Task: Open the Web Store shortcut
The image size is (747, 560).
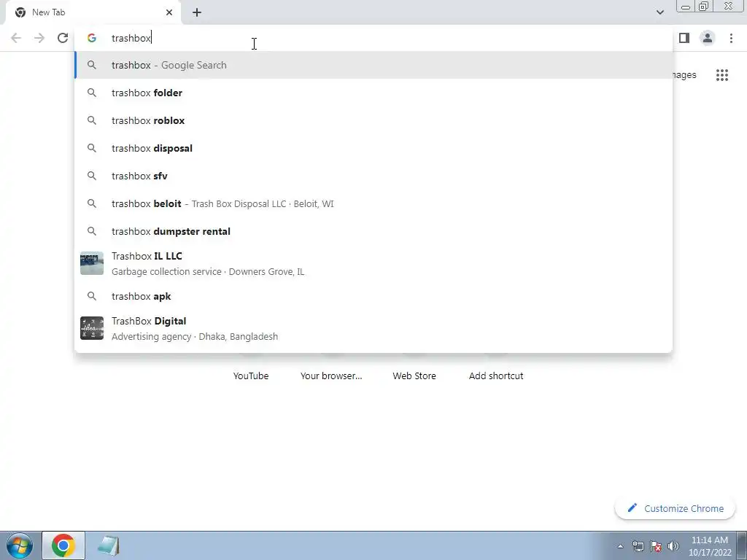Action: 414,376
